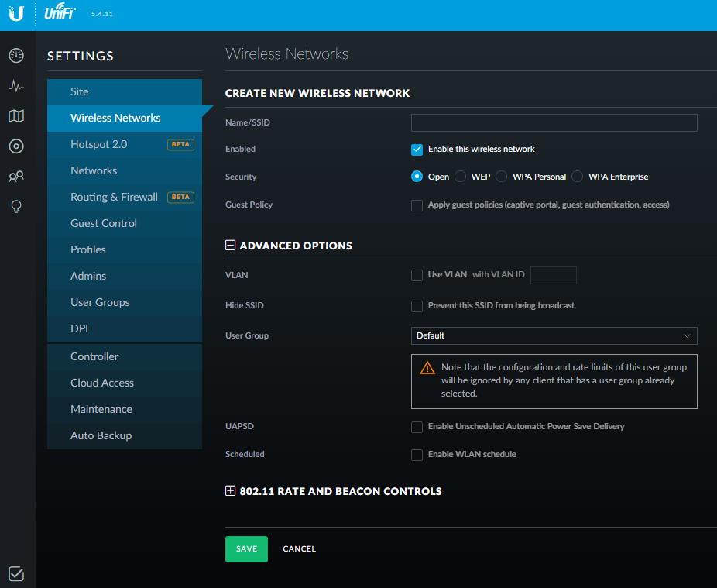Select WPA Personal security option
This screenshot has width=717, height=588.
tap(502, 177)
